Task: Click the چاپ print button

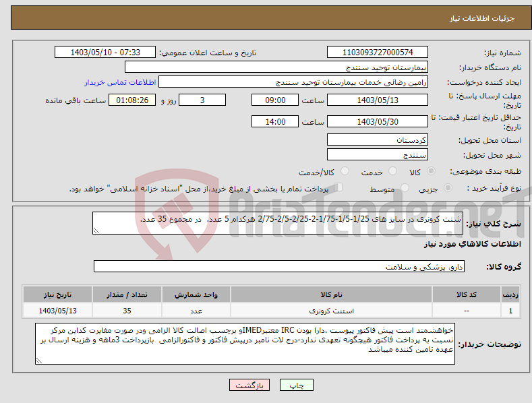Action: pyautogui.click(x=297, y=385)
